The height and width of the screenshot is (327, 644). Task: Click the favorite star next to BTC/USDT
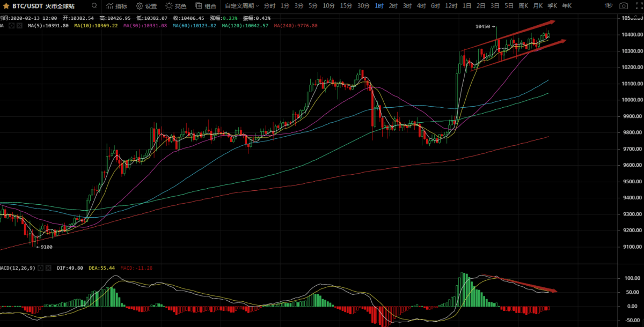(x=6, y=6)
